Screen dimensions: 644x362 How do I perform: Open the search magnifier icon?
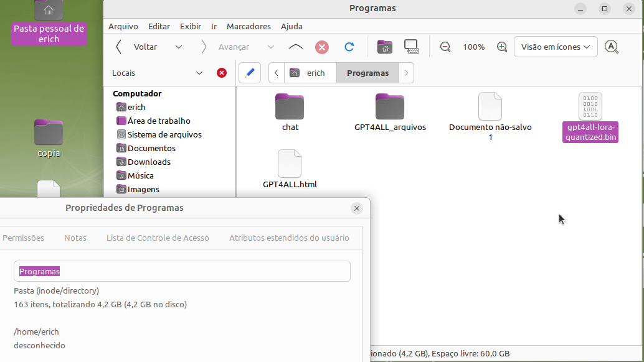coord(612,47)
